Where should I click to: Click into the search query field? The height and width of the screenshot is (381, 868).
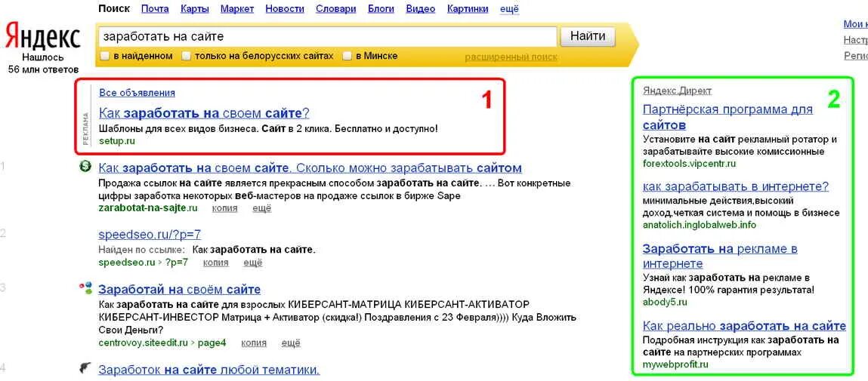[327, 37]
